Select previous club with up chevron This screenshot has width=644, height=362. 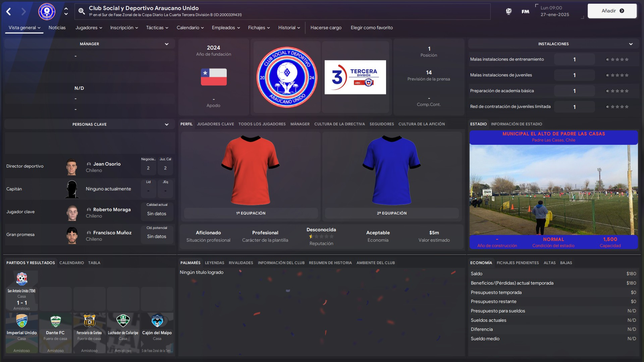pyautogui.click(x=66, y=9)
